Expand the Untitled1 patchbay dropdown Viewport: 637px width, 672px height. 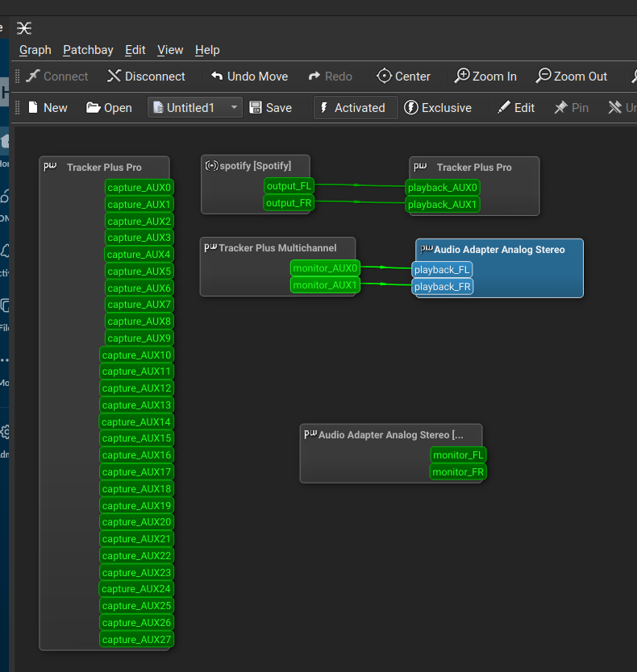tap(234, 108)
